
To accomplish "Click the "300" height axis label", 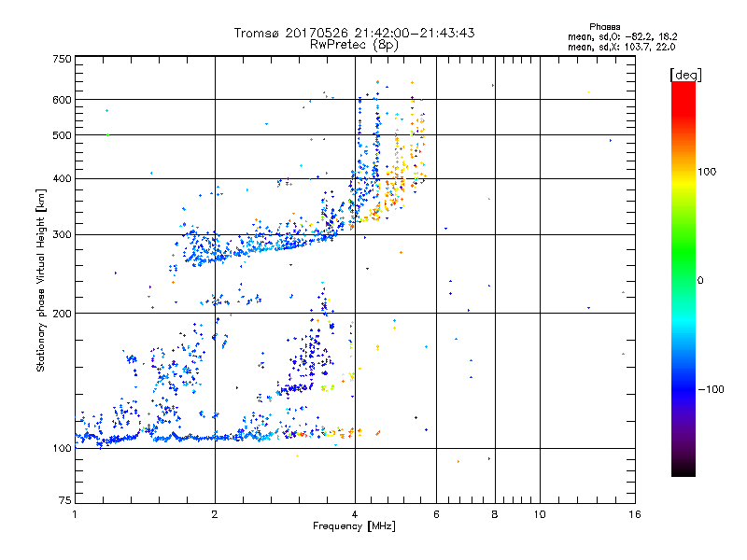I will click(x=63, y=235).
